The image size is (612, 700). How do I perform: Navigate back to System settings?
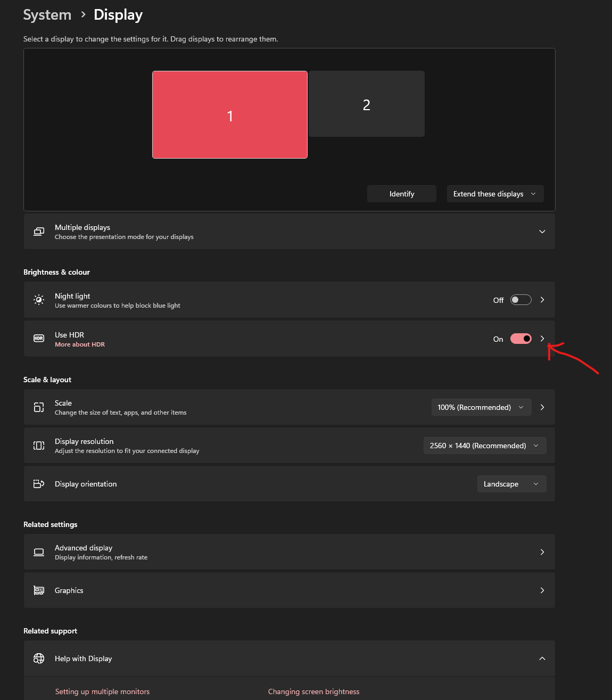tap(47, 14)
